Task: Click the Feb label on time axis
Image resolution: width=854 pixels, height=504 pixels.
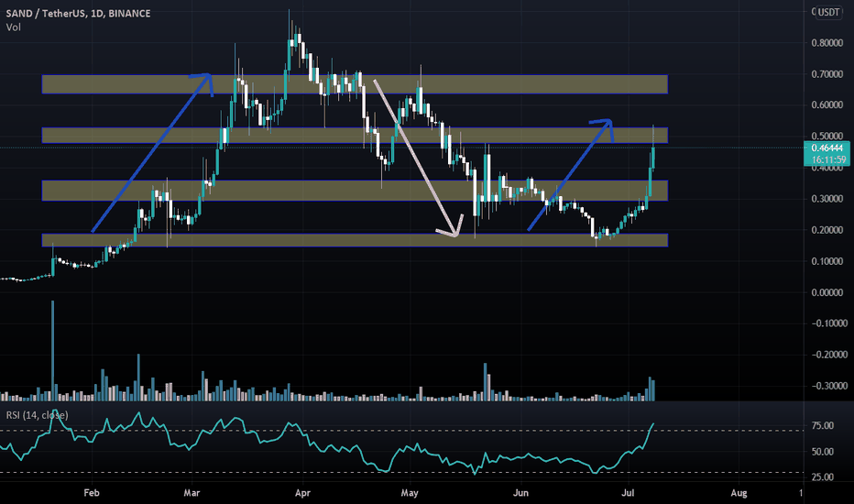Action: (92, 493)
